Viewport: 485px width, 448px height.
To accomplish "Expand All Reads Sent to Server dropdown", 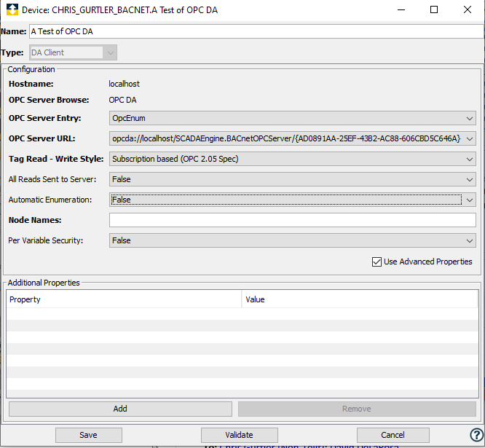I will click(293, 179).
